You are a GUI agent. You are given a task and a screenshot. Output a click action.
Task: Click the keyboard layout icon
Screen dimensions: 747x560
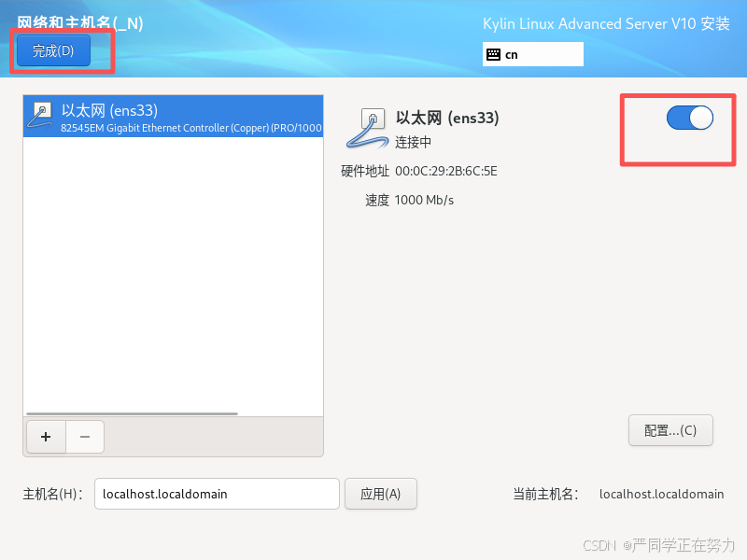pyautogui.click(x=493, y=54)
